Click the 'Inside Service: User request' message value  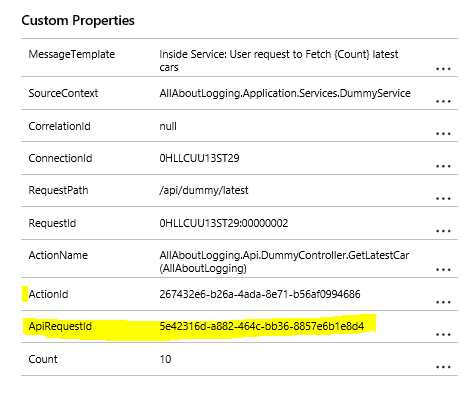[x=279, y=61]
